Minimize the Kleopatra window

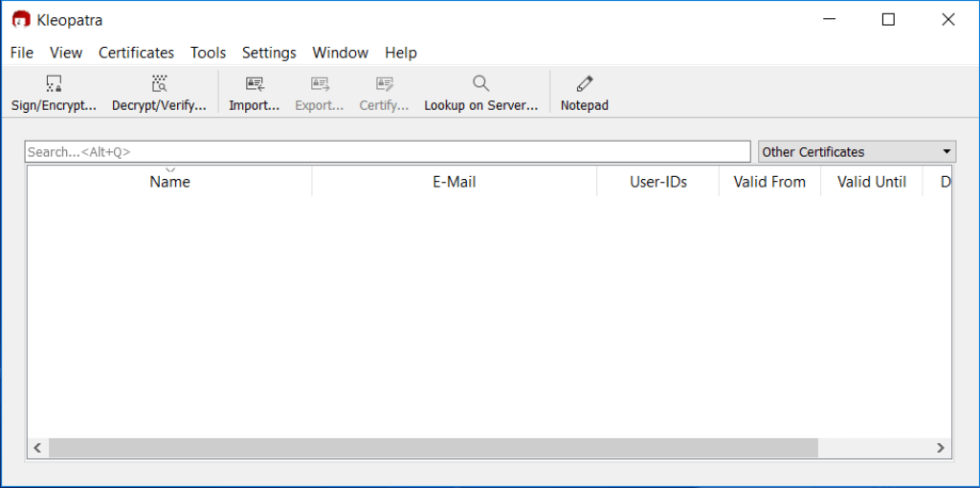click(x=830, y=20)
